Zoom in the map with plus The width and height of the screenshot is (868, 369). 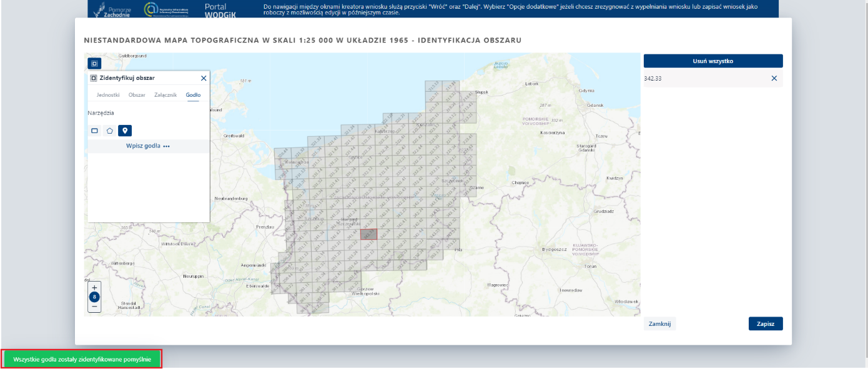[x=94, y=288]
